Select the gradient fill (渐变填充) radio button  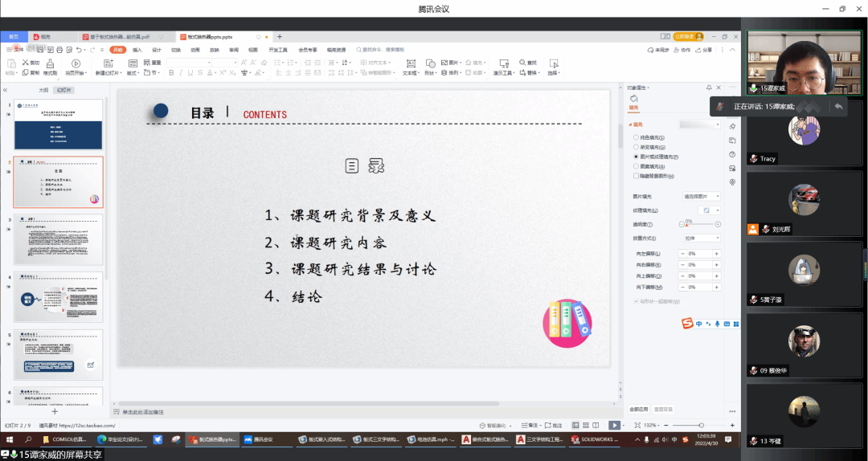pos(637,147)
